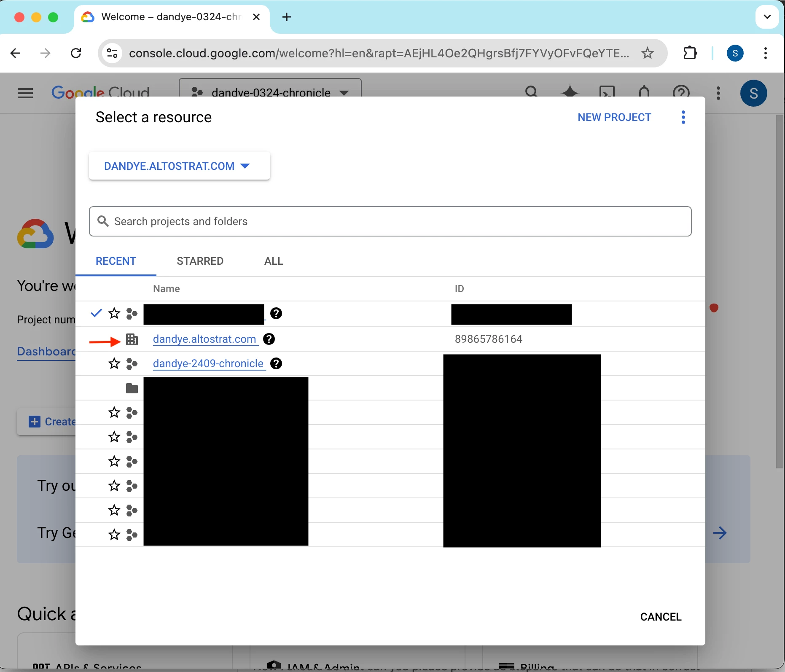Click the magnifier icon in search field
Screen dimensions: 785x672
(x=103, y=221)
